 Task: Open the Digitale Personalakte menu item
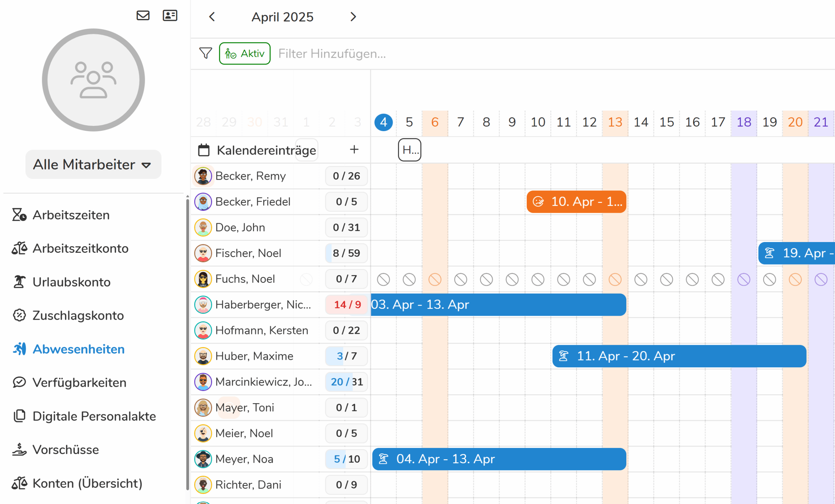tap(84, 416)
